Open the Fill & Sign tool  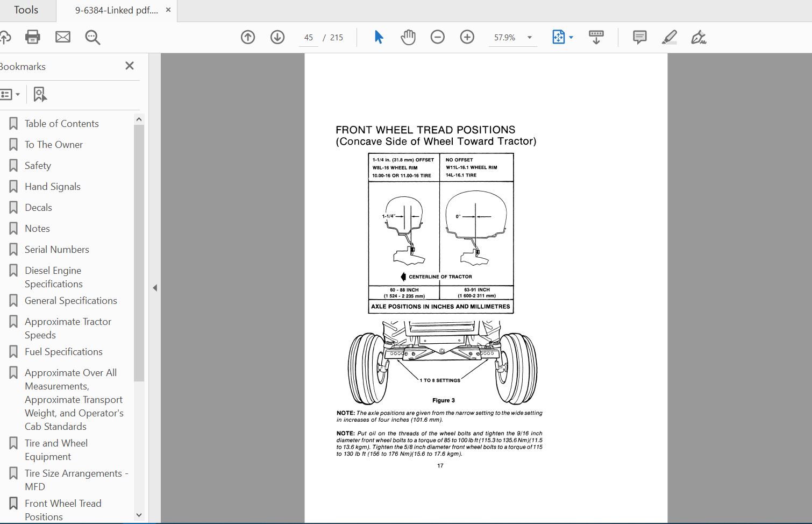click(x=699, y=37)
